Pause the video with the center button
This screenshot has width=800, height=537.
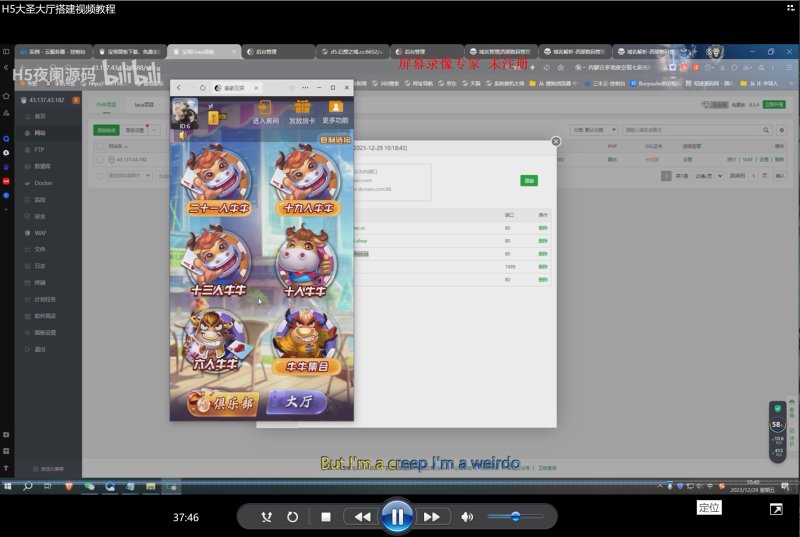[x=397, y=517]
